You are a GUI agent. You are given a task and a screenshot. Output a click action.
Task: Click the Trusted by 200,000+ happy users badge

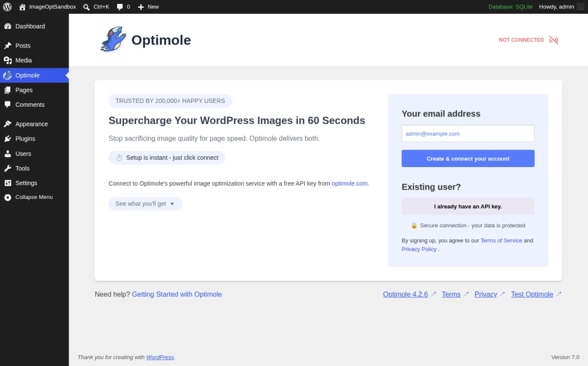tap(170, 101)
